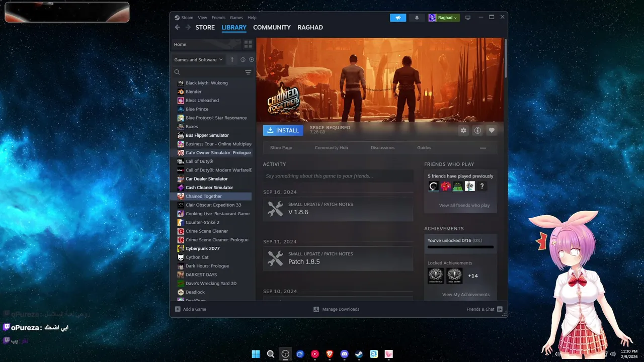Open the Community Hub link
644x362 pixels.
pyautogui.click(x=331, y=148)
